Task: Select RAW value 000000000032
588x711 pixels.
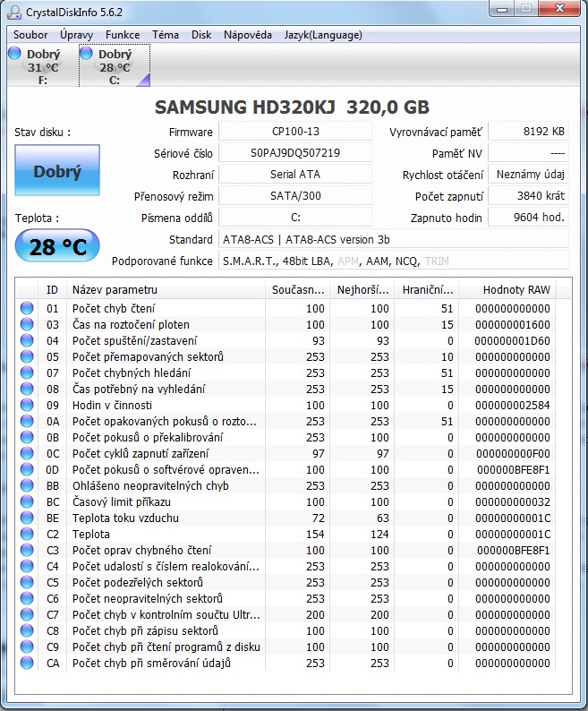Action: coord(512,502)
